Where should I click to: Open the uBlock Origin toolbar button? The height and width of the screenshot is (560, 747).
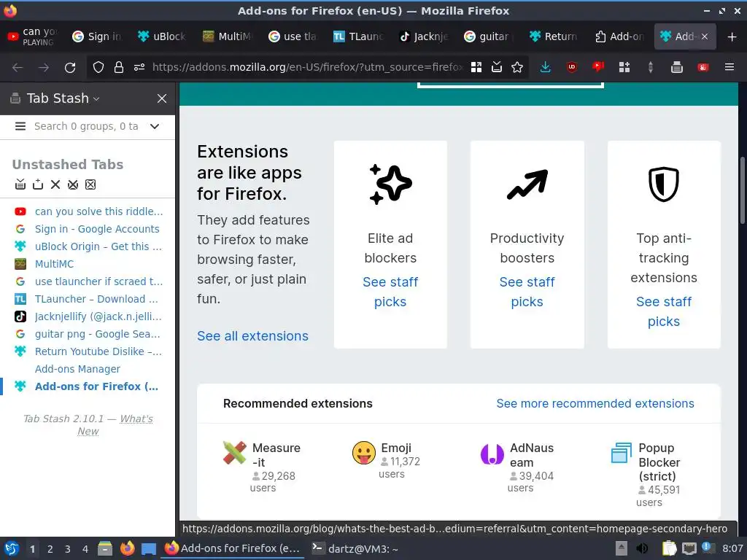pyautogui.click(x=572, y=67)
